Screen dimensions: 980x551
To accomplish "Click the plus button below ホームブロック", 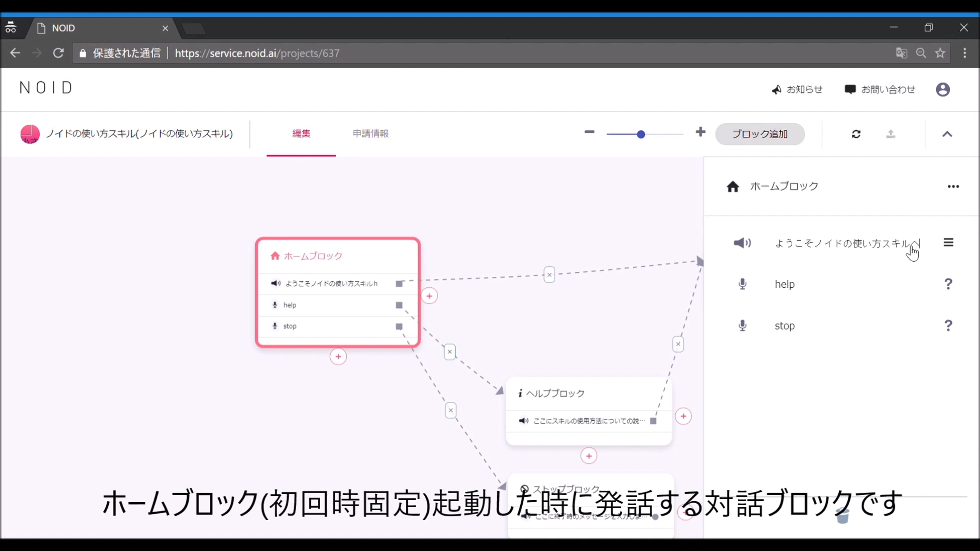I will pyautogui.click(x=338, y=357).
